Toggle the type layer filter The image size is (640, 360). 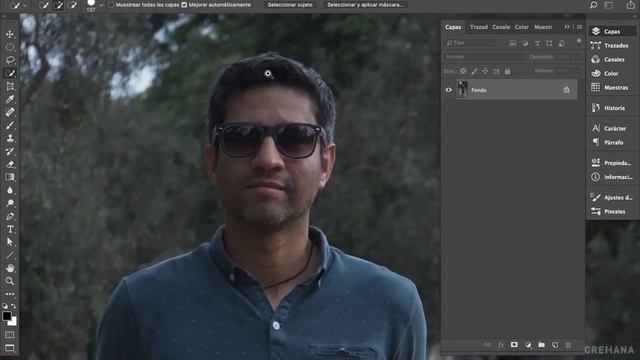click(537, 43)
